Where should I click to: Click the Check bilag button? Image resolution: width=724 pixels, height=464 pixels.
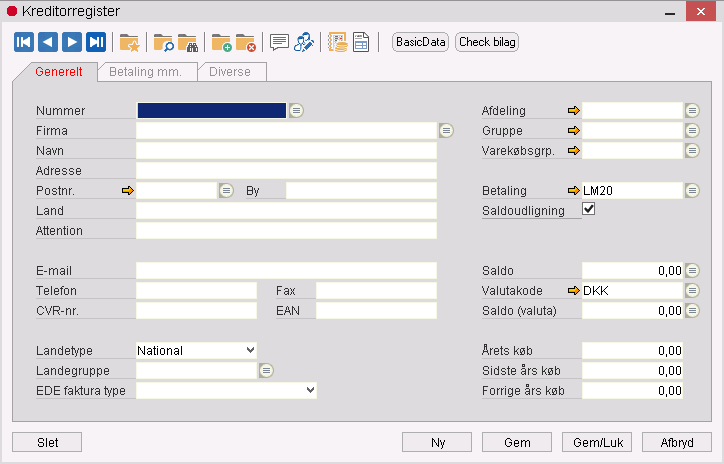click(x=487, y=42)
